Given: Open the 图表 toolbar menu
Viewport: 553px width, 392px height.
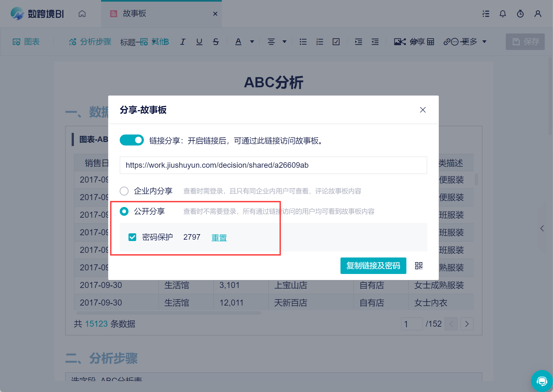Looking at the screenshot, I should 26,42.
